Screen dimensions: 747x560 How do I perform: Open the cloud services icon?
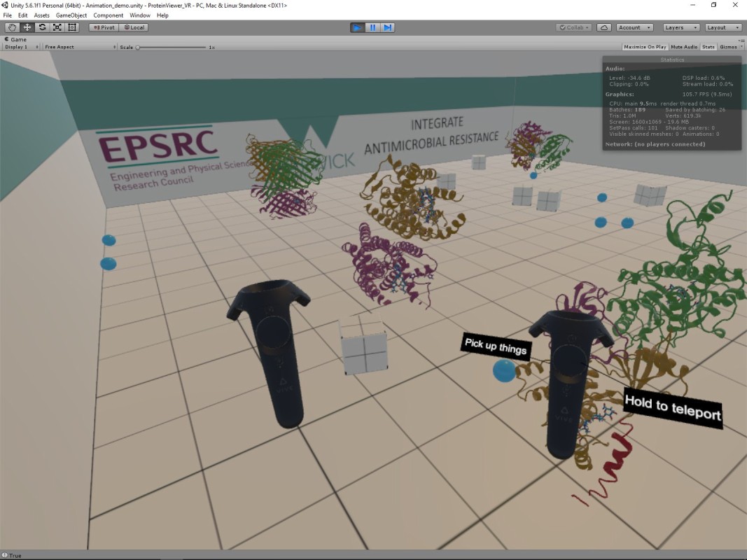point(604,27)
